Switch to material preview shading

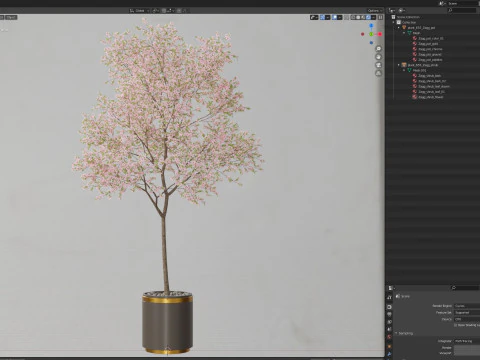click(x=363, y=17)
